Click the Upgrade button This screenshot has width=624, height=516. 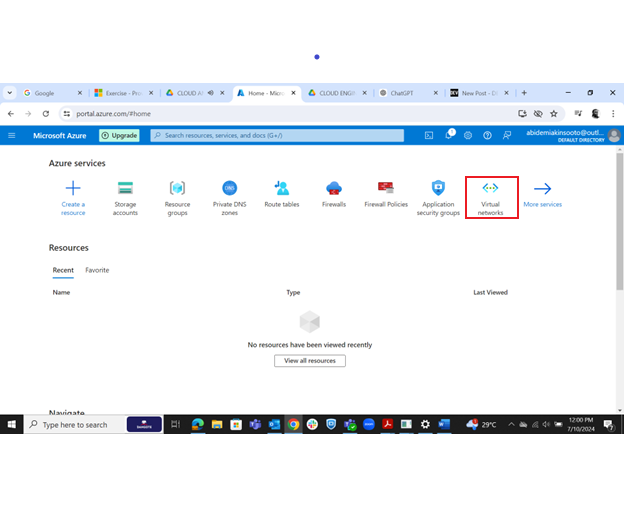coord(119,136)
